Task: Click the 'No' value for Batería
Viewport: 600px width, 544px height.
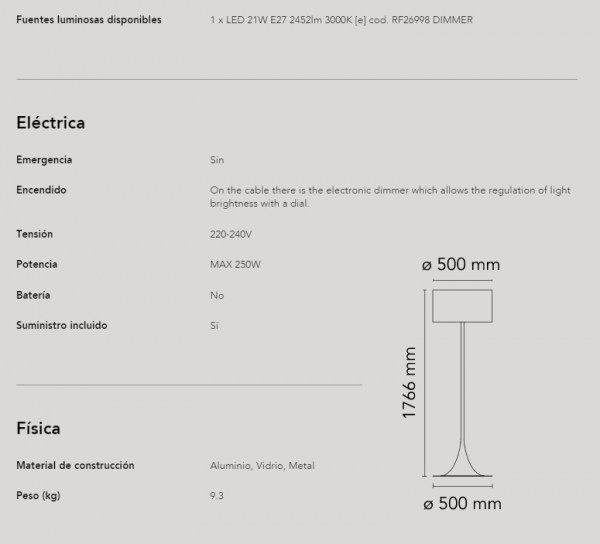Action: coord(217,295)
